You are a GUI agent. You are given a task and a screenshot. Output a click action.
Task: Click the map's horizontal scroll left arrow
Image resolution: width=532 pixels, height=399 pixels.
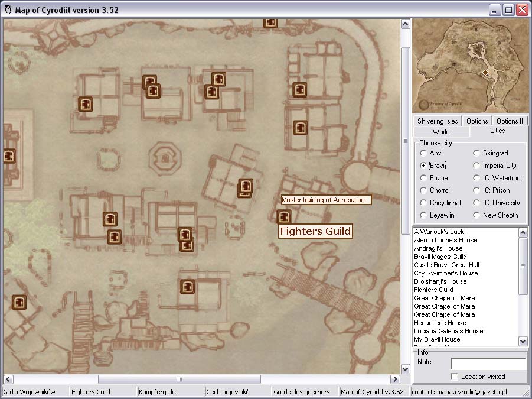point(8,379)
